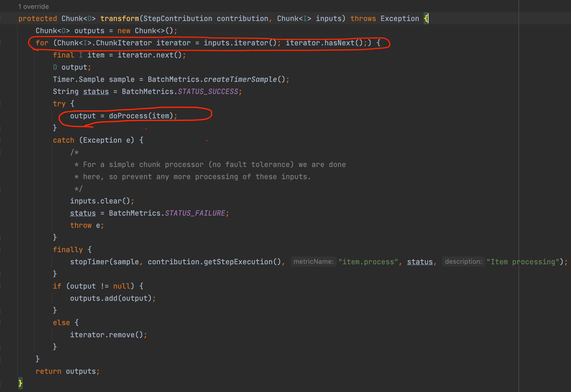Screen dimensions: 571x392
Task: Click comment line "For a simple chunk processor"
Action: (210, 164)
